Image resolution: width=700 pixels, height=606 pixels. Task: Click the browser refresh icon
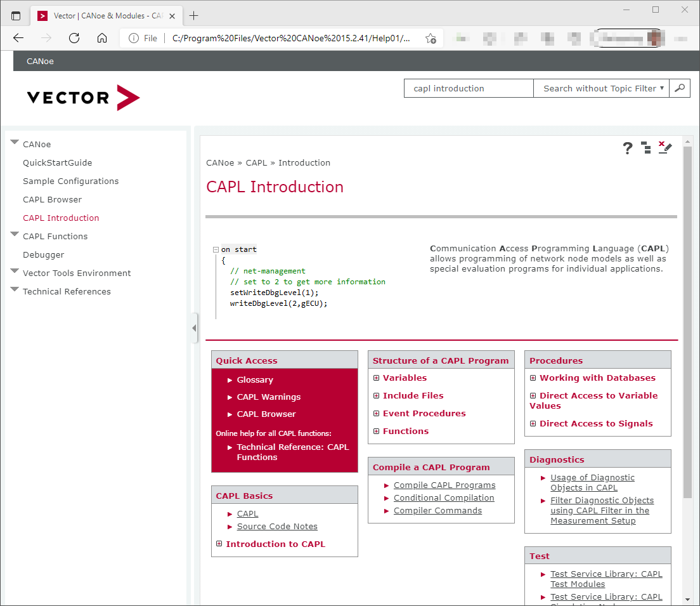(74, 38)
